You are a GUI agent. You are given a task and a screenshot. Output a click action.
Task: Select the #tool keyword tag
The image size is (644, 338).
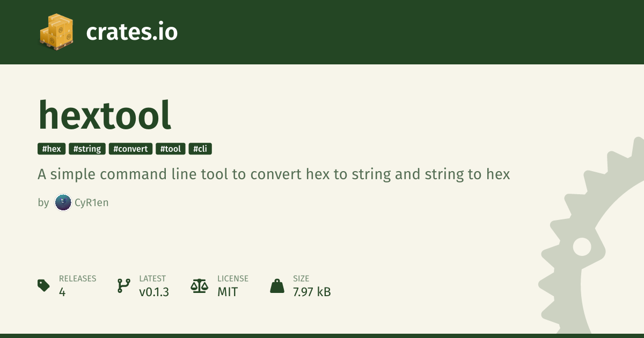(x=171, y=149)
